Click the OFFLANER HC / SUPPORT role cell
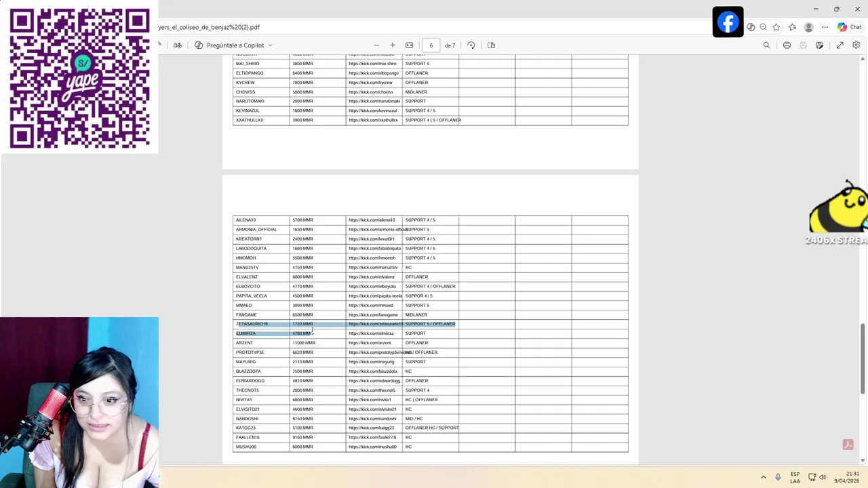Viewport: 868px width, 488px height. [x=432, y=428]
